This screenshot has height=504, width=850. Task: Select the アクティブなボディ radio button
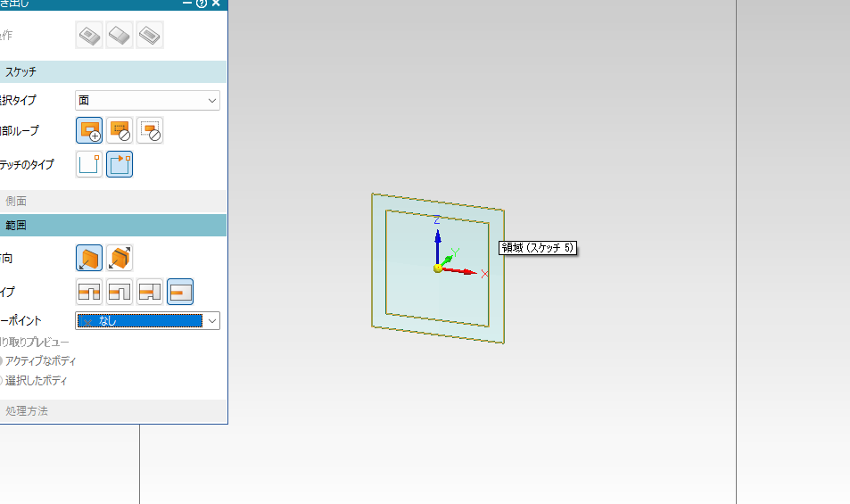point(2,361)
